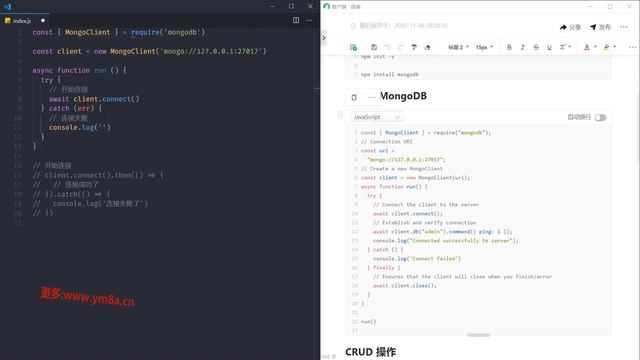640x360 pixels.
Task: Click the catch (err) line in VS Code
Action: pos(71,109)
